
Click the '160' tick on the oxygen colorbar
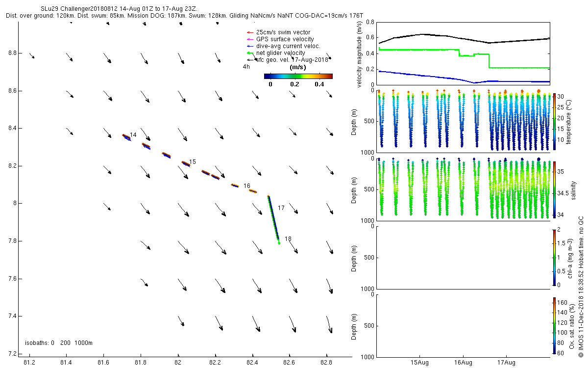tap(562, 303)
